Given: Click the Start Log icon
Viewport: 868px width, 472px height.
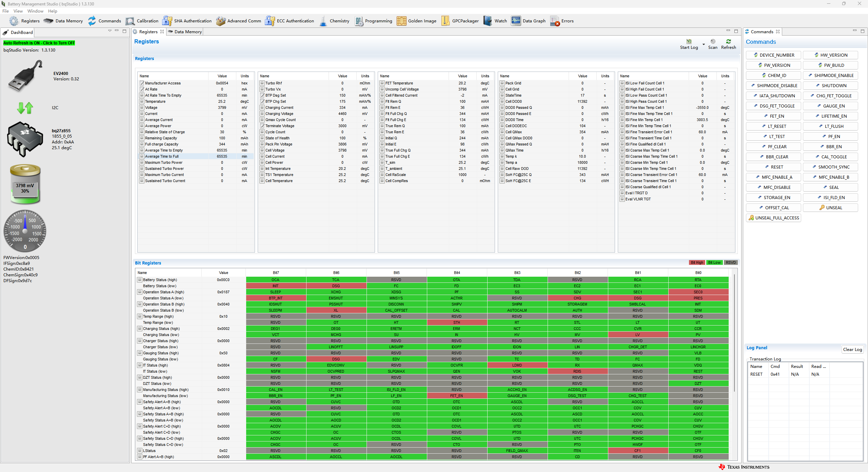Looking at the screenshot, I should [x=689, y=41].
